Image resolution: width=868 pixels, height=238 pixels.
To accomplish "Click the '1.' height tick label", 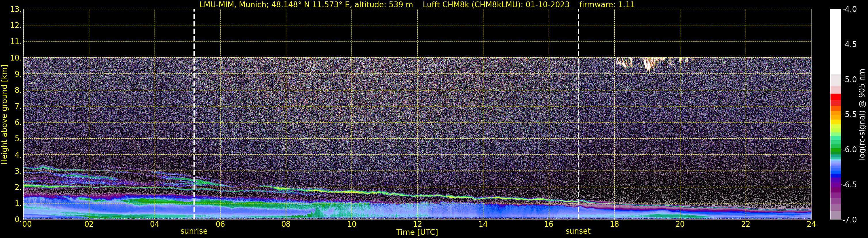I will coord(18,203).
